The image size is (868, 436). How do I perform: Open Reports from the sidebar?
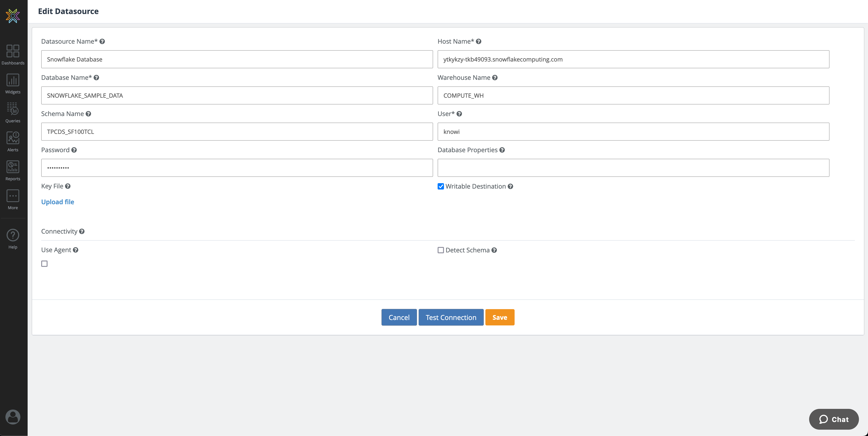pos(13,170)
